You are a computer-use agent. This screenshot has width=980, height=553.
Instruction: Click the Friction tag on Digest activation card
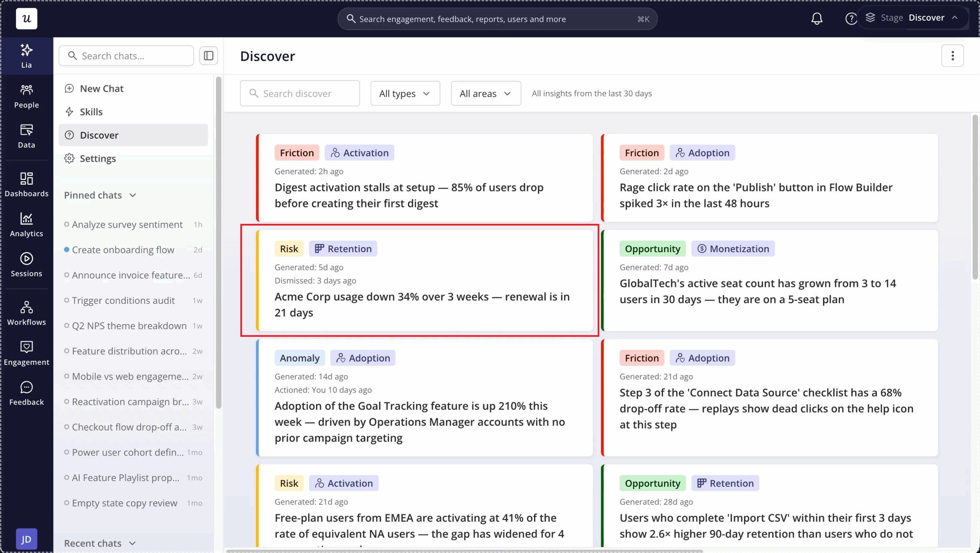click(297, 153)
